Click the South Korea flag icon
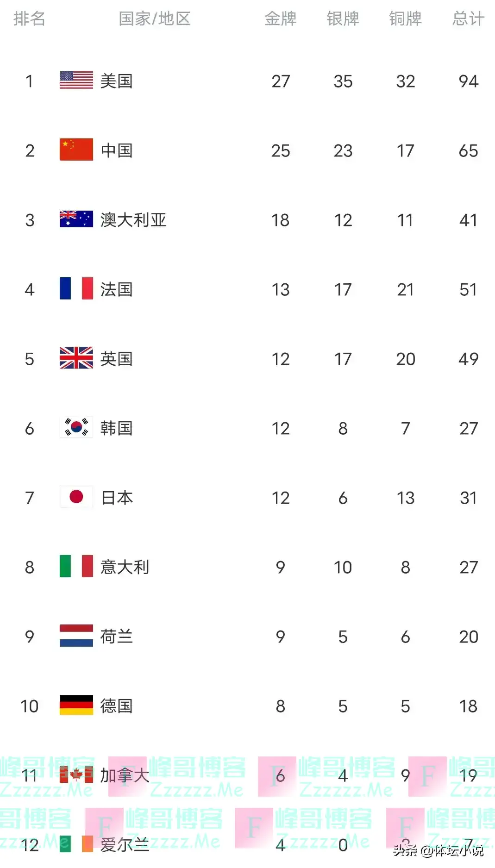Viewport: 495px width, 868px height. click(x=76, y=428)
